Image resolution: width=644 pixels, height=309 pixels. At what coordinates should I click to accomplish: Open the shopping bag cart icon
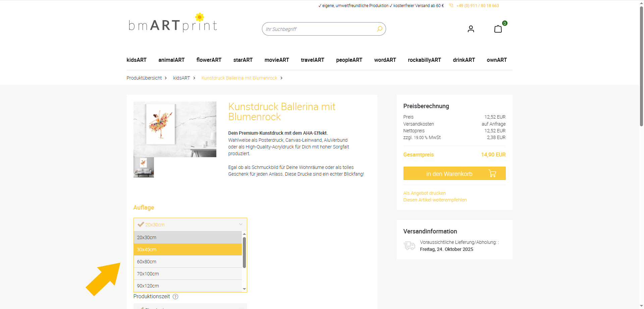tap(498, 29)
